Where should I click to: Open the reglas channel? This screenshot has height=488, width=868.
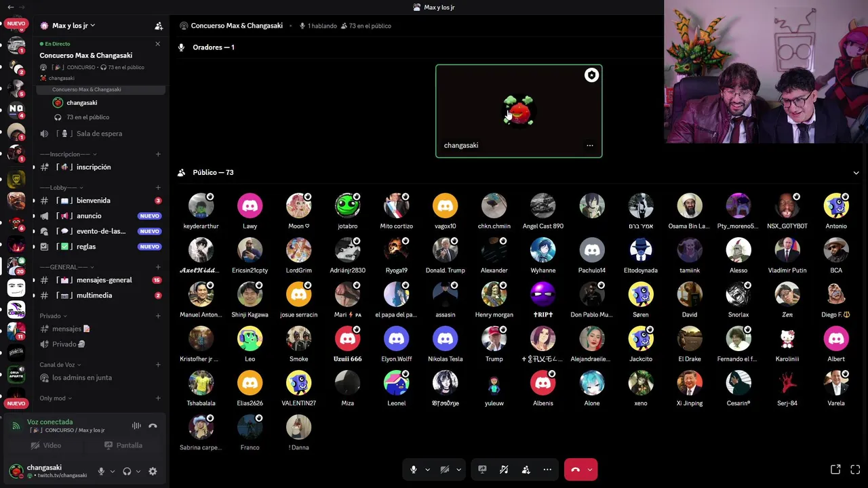click(x=99, y=247)
